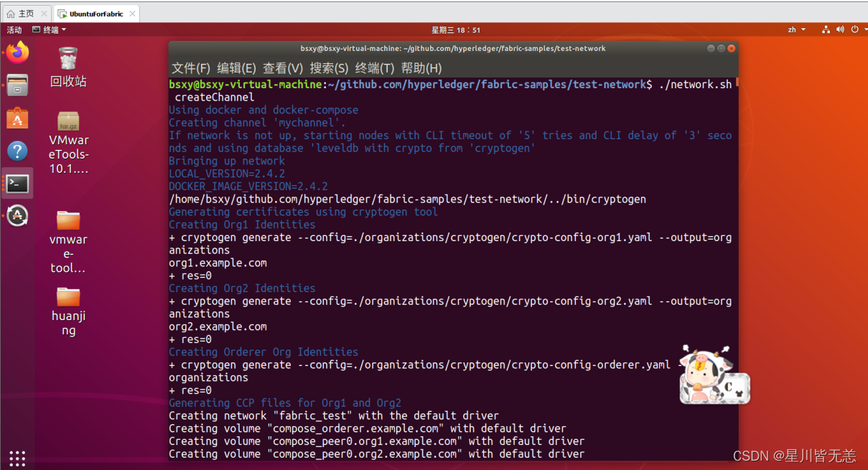868x470 pixels.
Task: Switch to the UbuntuForFabric VMware tab
Action: [96, 14]
